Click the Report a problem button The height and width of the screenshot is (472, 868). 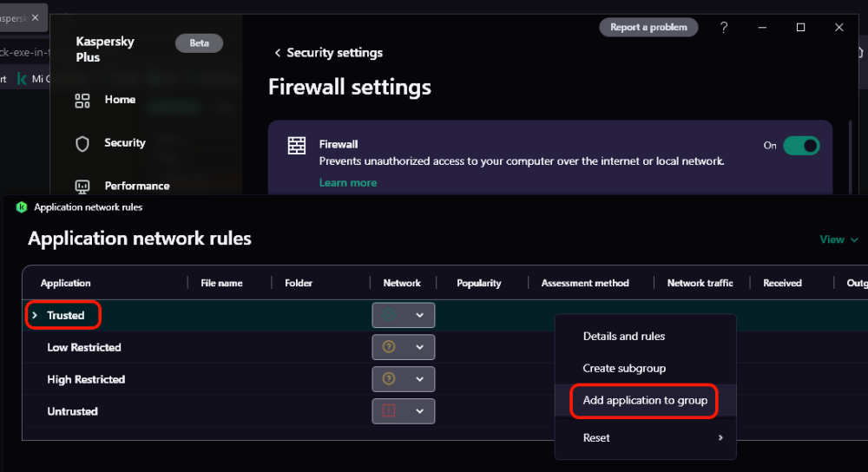(x=648, y=27)
